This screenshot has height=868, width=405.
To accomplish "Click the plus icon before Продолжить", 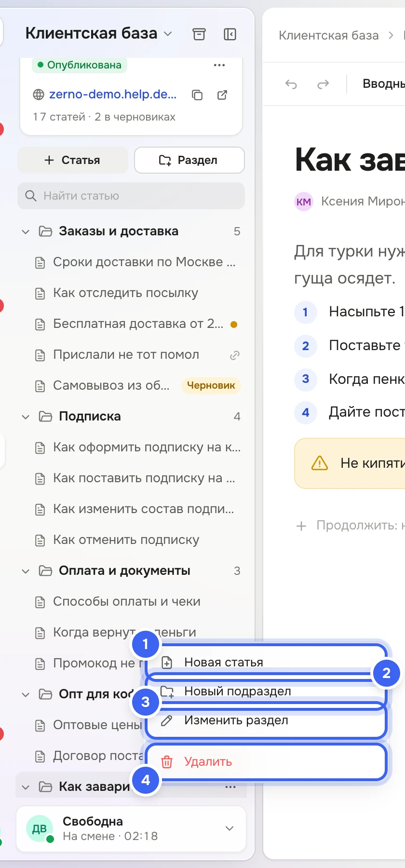I will coord(301,526).
